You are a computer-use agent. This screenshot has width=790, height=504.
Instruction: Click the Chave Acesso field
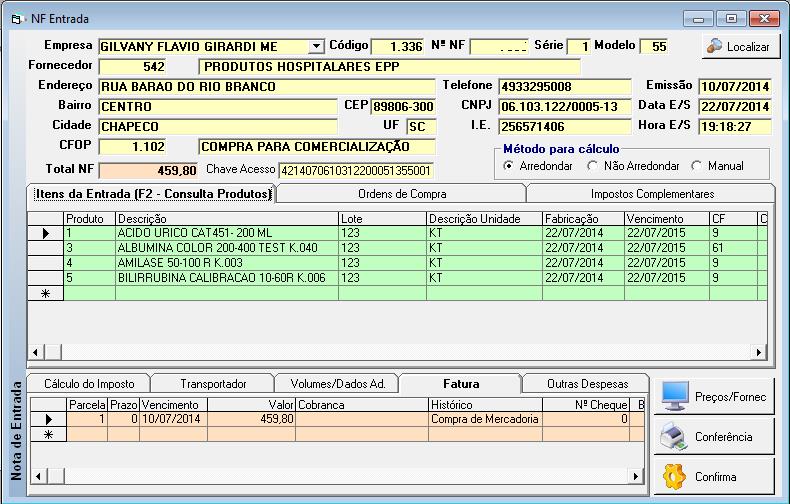click(356, 171)
